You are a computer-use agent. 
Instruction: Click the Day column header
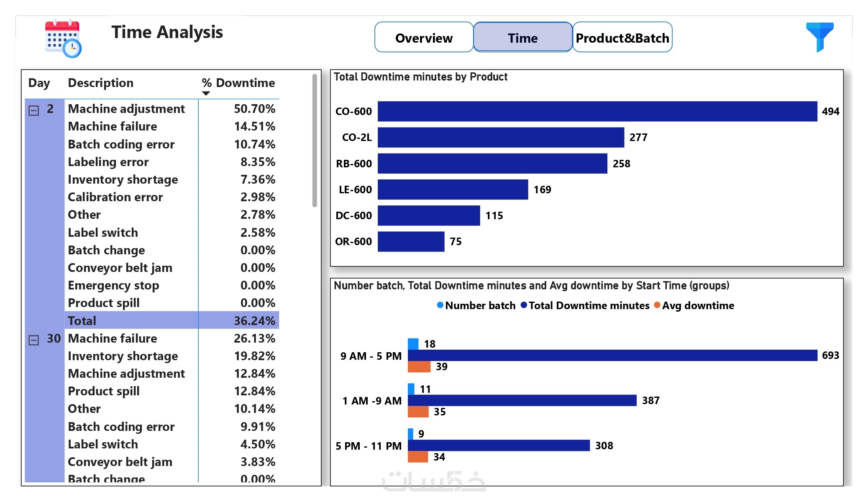[x=39, y=83]
